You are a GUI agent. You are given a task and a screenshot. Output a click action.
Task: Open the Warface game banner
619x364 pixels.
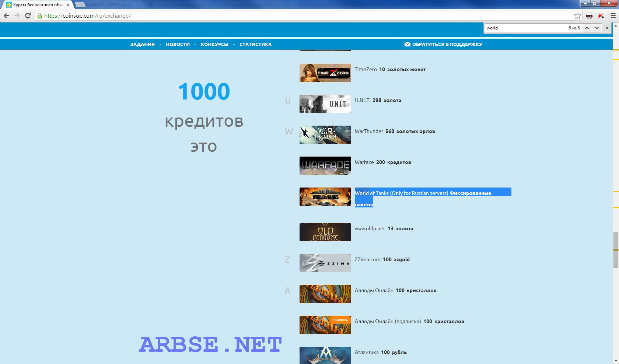click(x=325, y=166)
